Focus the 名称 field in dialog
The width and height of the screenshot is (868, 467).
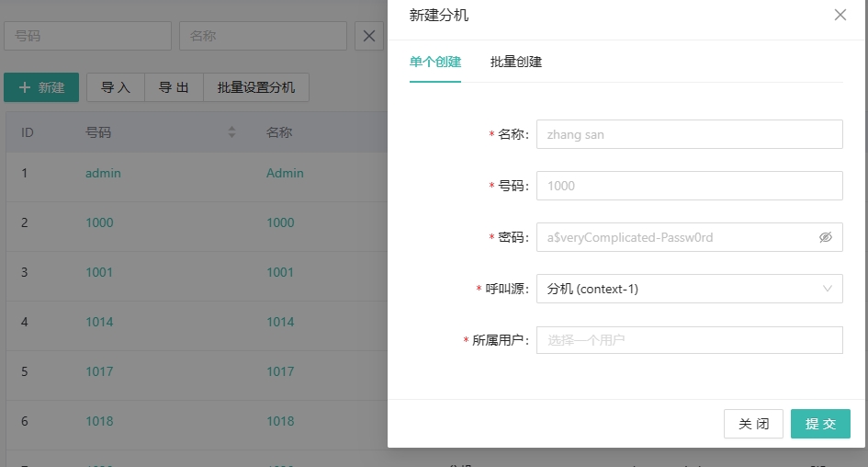689,134
